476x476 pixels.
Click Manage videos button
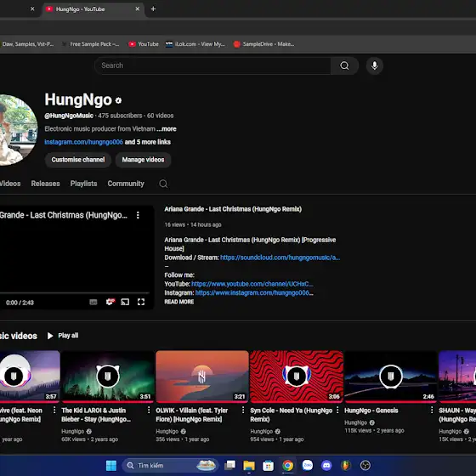tap(143, 160)
